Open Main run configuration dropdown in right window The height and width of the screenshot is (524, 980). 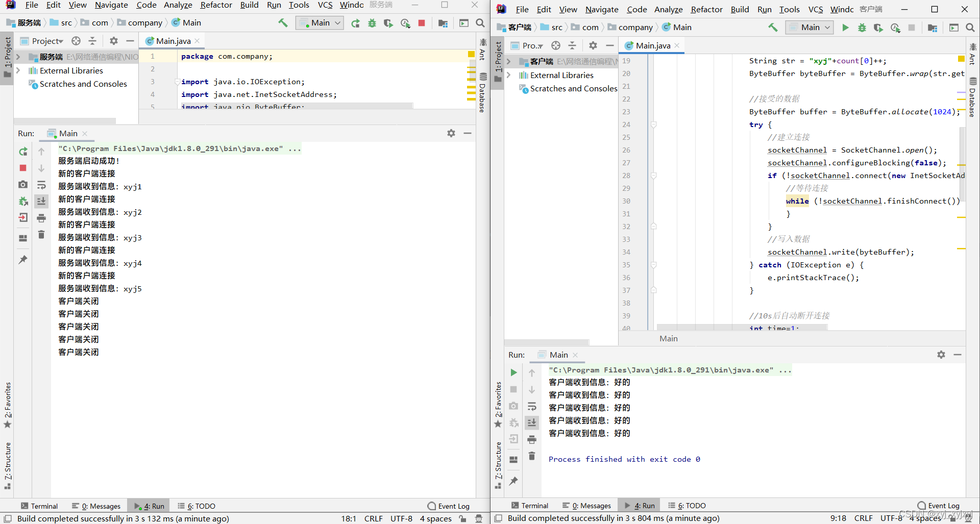[x=810, y=28]
